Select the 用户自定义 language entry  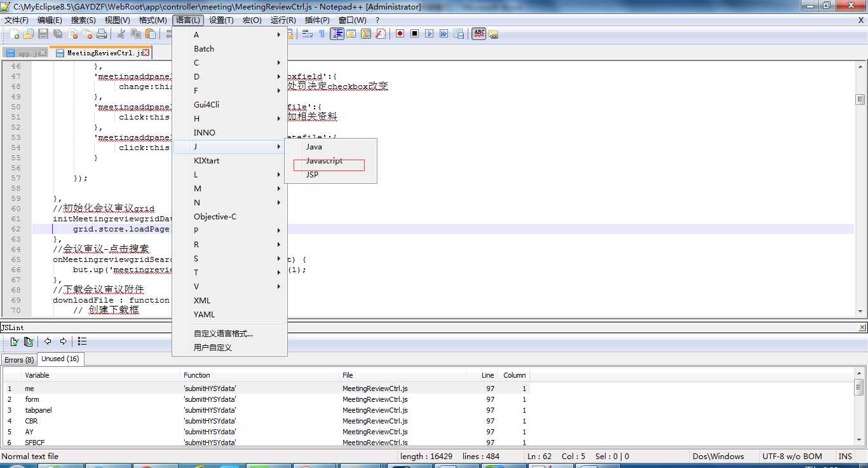(x=230, y=348)
